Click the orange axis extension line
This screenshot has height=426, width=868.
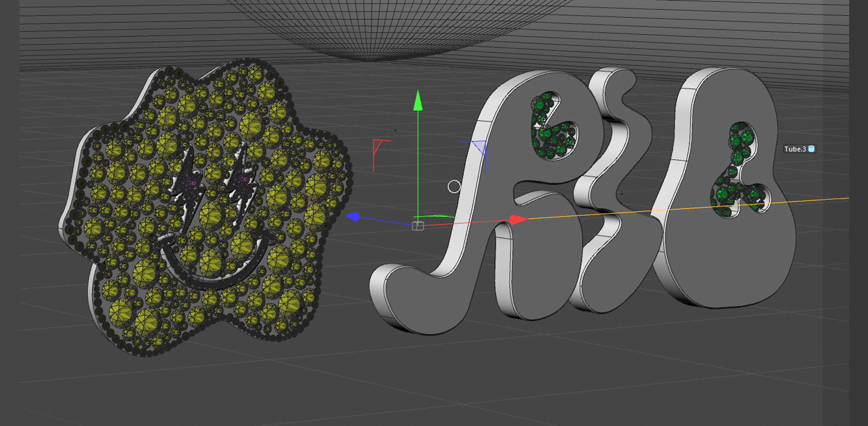pos(707,207)
